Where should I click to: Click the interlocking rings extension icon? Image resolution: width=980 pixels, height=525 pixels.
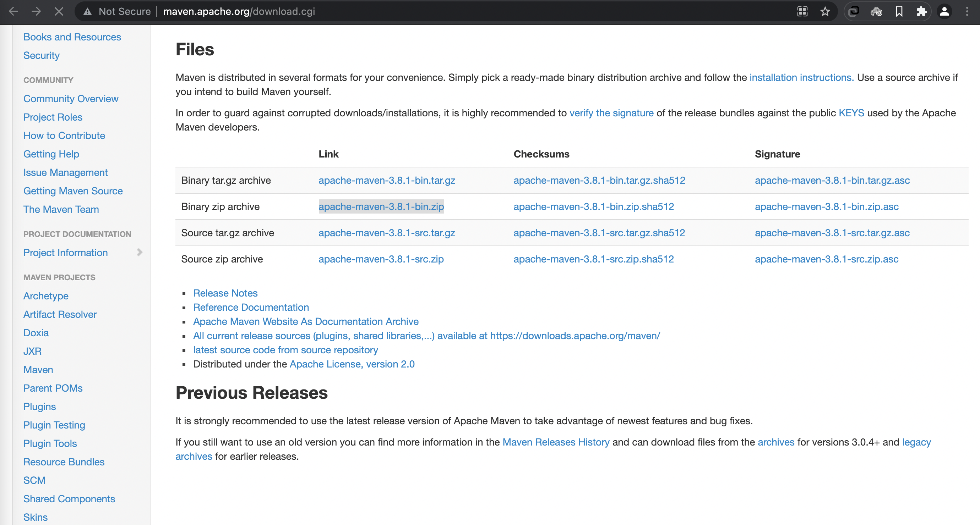[x=854, y=11]
